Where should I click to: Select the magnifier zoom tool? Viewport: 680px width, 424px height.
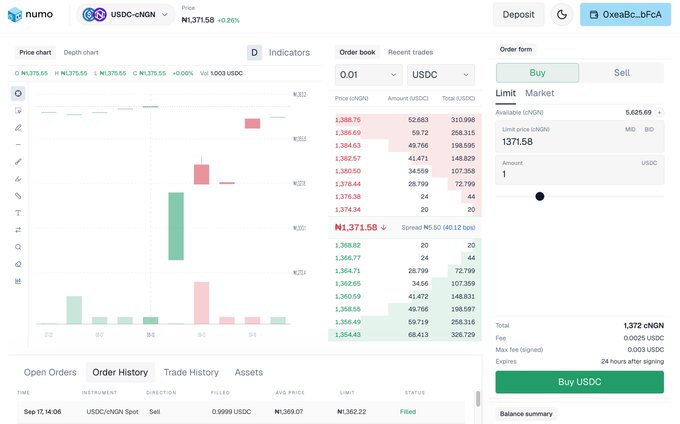tap(18, 247)
